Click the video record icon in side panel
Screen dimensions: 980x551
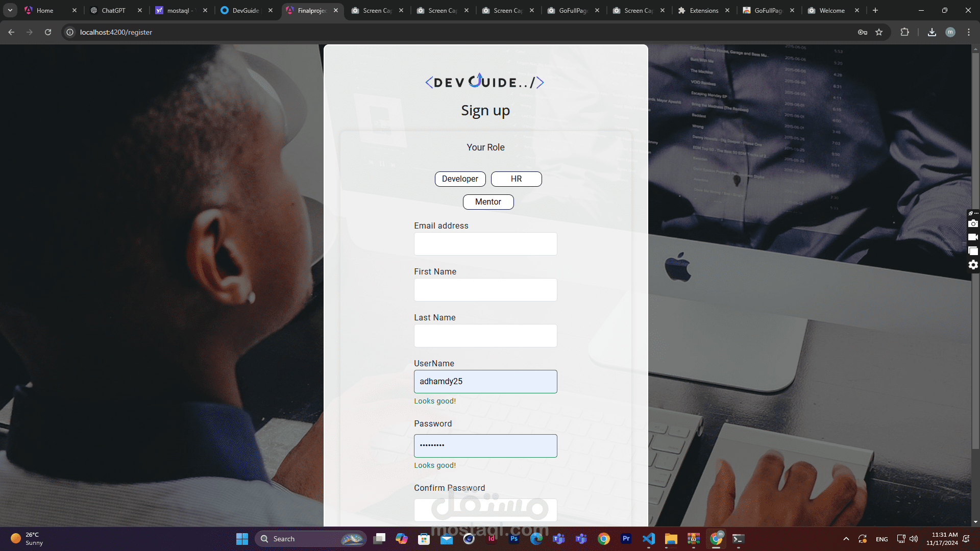click(x=973, y=237)
